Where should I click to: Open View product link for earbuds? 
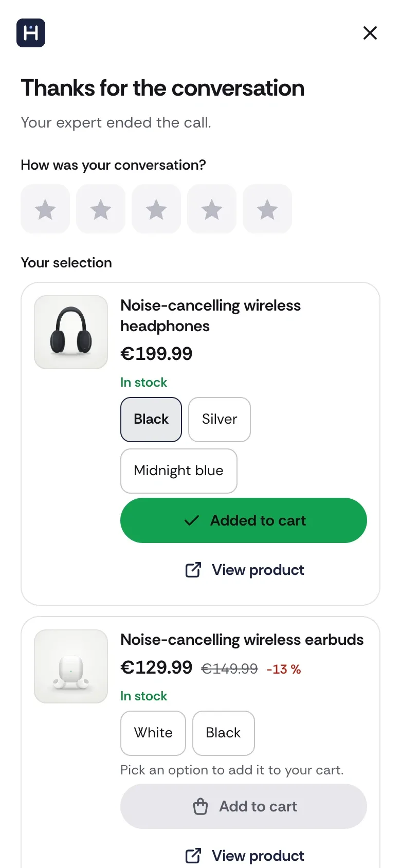click(244, 856)
